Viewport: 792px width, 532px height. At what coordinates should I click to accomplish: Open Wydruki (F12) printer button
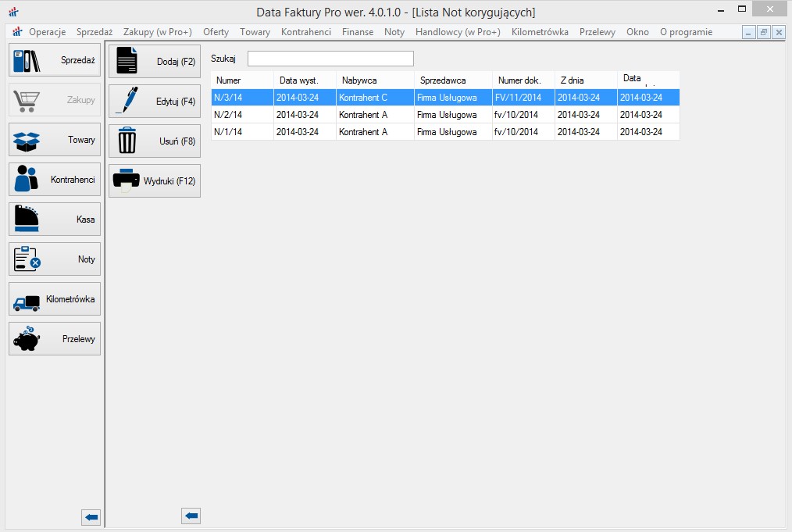coord(155,181)
